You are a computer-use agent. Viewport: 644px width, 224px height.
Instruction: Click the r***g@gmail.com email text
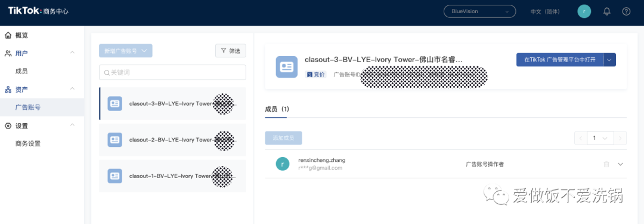[320, 168]
